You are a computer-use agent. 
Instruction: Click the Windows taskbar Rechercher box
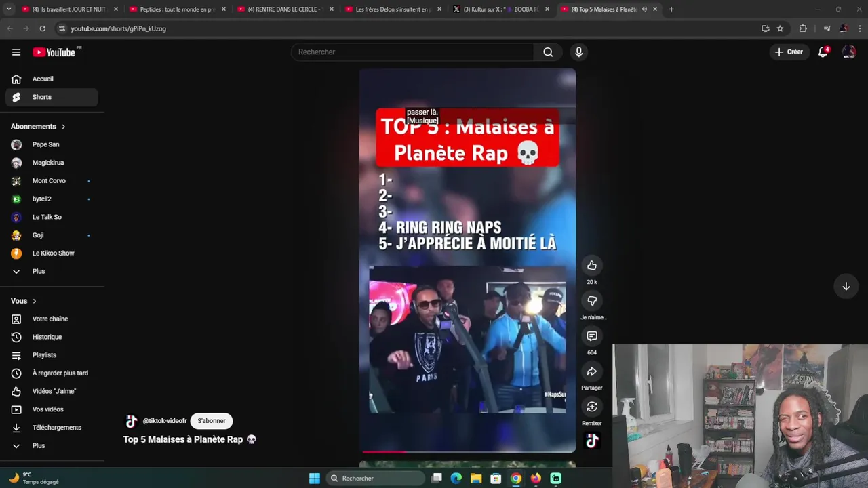pos(376,479)
